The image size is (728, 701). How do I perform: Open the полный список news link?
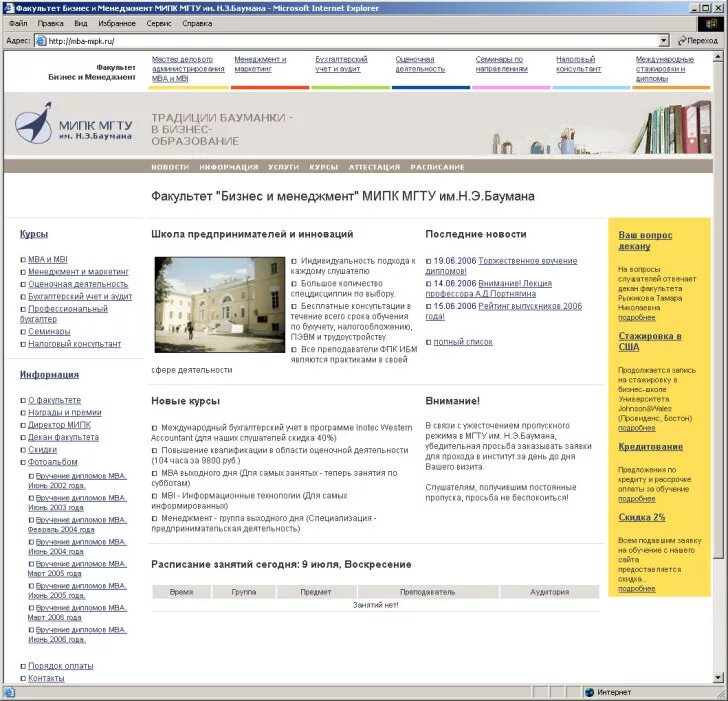click(463, 342)
